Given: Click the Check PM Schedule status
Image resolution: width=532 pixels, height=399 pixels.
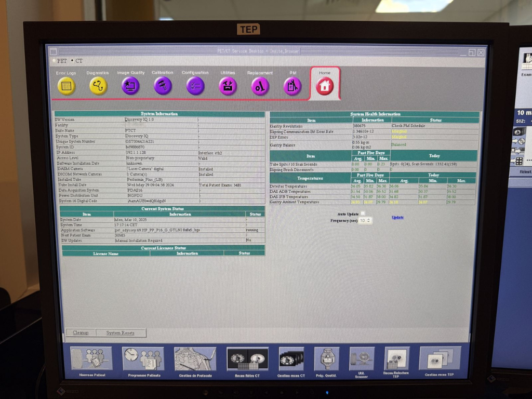Looking at the screenshot, I should point(408,126).
